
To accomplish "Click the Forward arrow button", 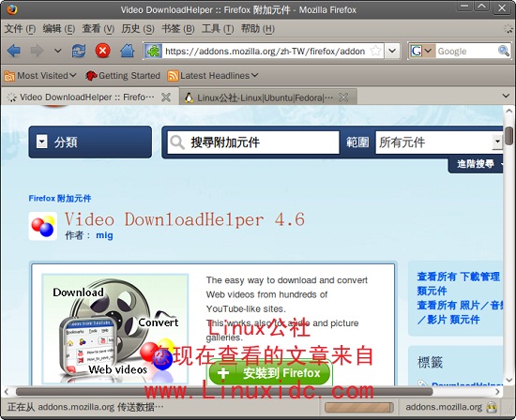I will point(37,51).
